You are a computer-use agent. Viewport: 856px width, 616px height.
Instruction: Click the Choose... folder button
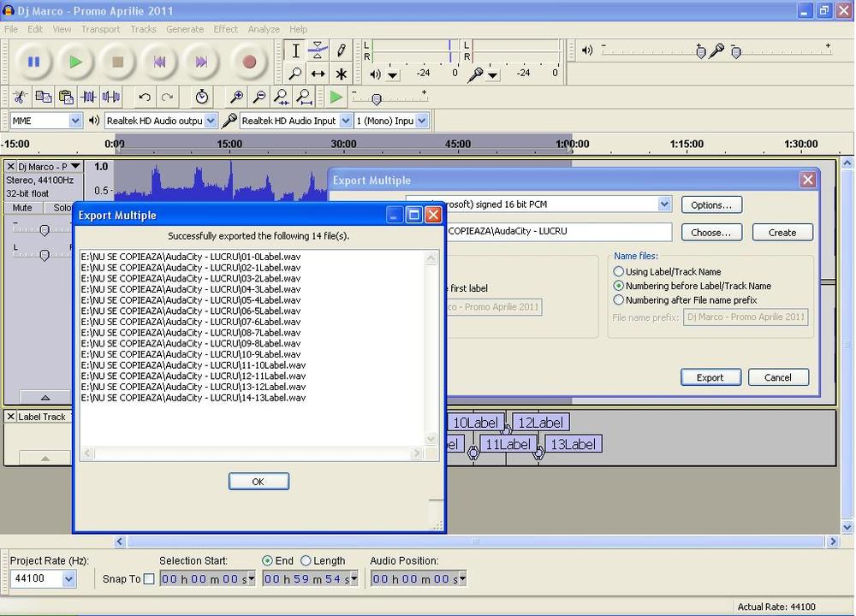(x=711, y=233)
